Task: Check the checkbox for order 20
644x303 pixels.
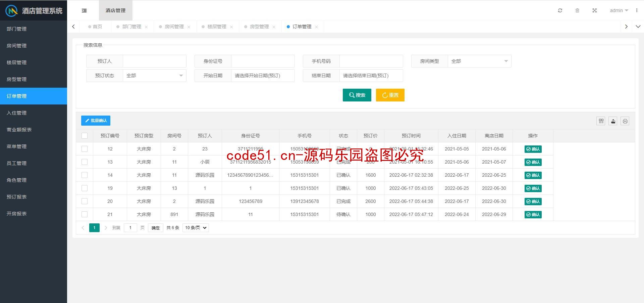Action: coord(85,201)
